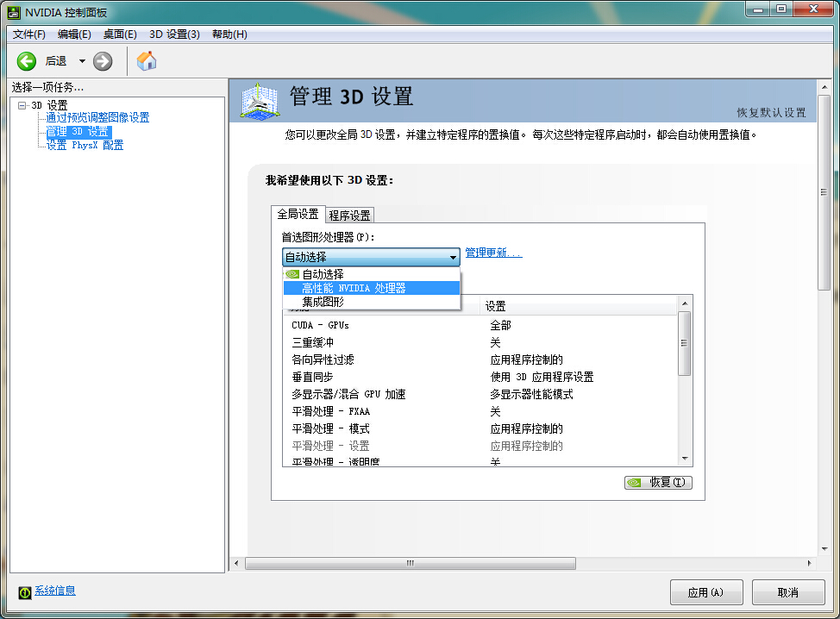Viewport: 840px width, 619px height.
Task: Choose 高性能 NVIDIA 处理器 option
Action: (371, 288)
